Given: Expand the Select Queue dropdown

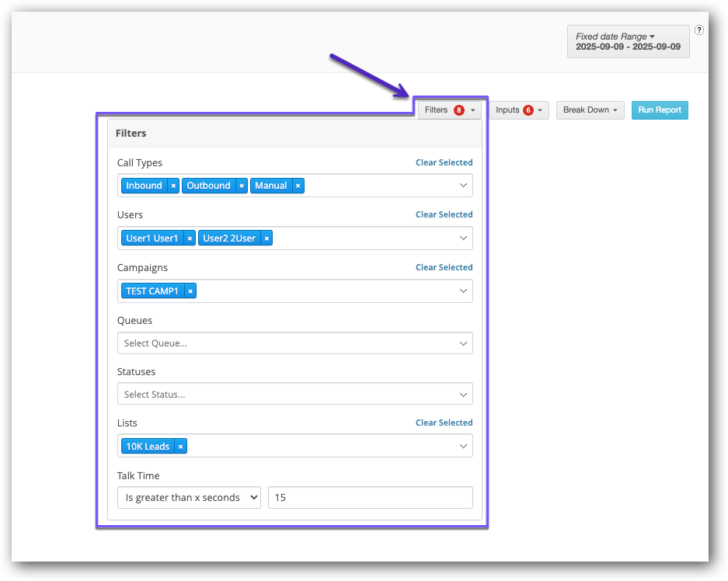Looking at the screenshot, I should click(x=294, y=343).
